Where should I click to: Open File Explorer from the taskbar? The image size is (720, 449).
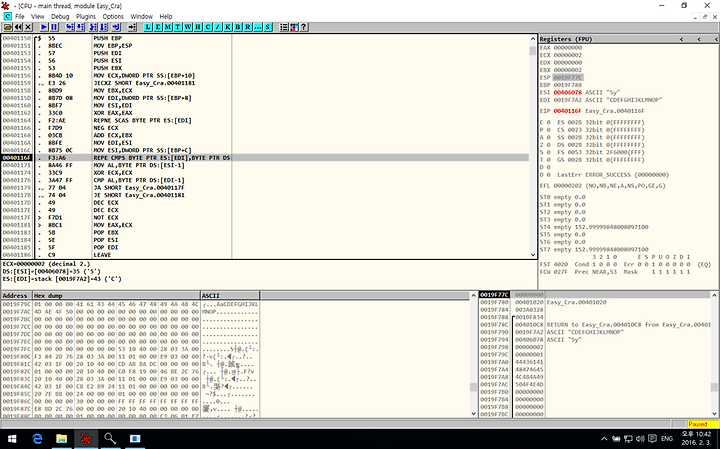coord(62,439)
